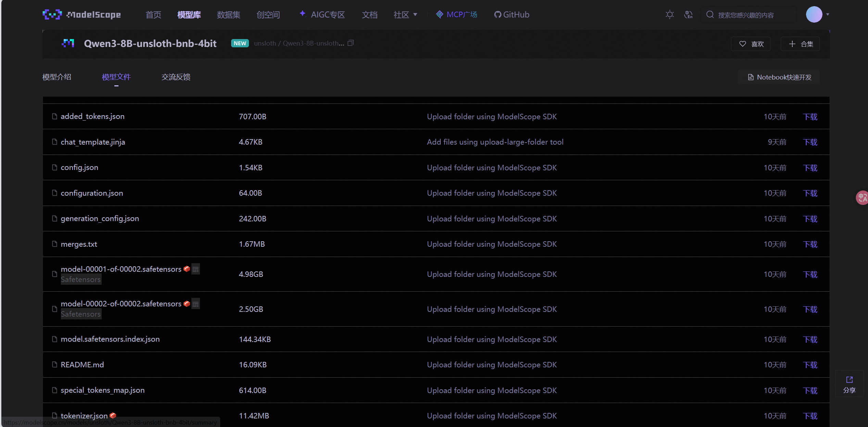Click the floating translate bubble icon

point(861,198)
